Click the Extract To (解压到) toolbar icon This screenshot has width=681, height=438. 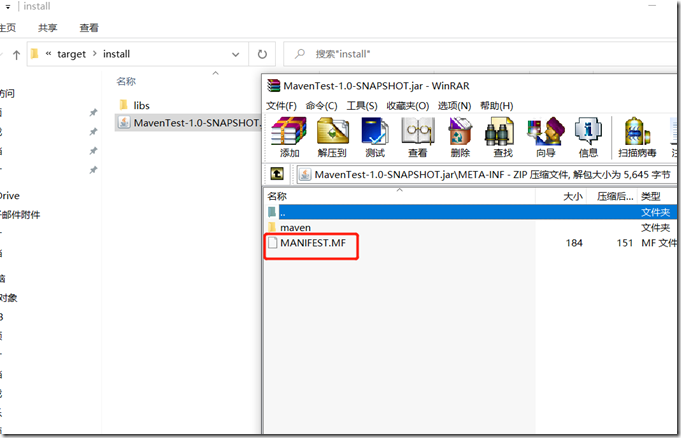(x=332, y=137)
